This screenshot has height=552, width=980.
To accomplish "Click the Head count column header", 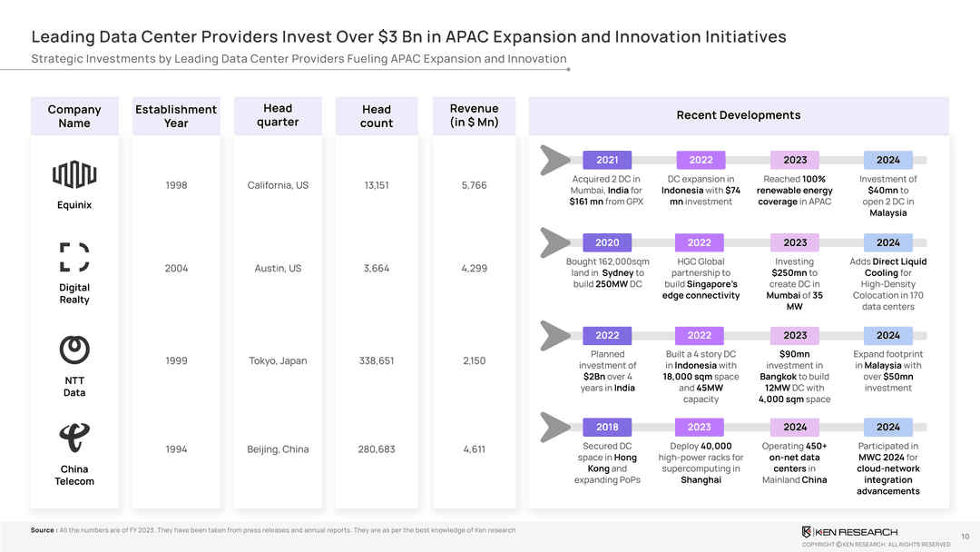I will 377,116.
